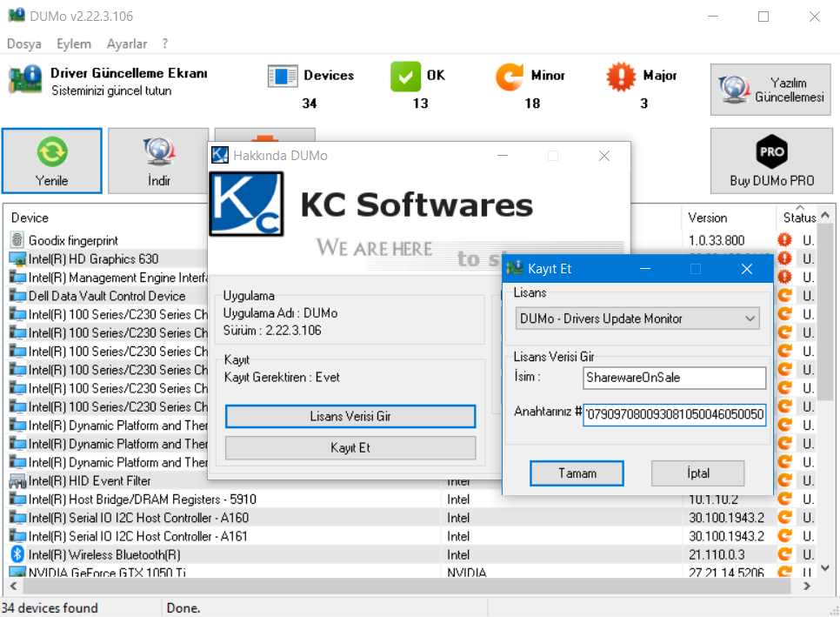This screenshot has width=840, height=617.
Task: Click the minor status icon in the Dell Data Vault row
Action: [785, 295]
